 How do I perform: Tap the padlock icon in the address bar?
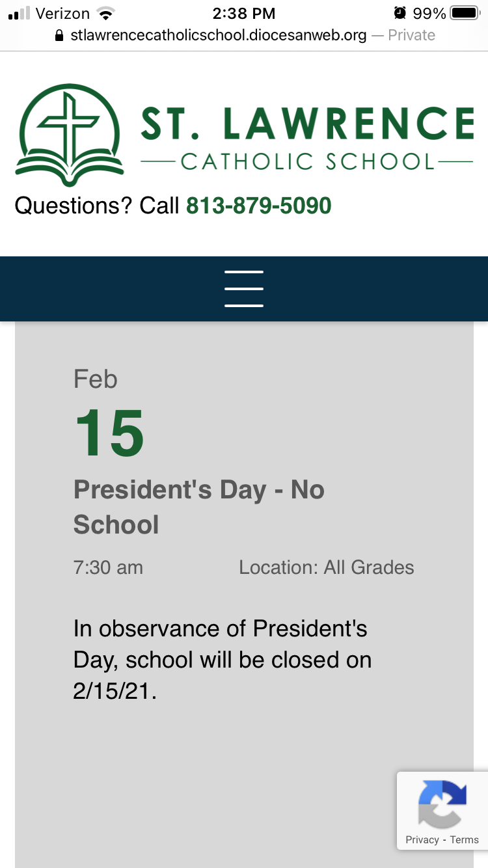click(61, 35)
